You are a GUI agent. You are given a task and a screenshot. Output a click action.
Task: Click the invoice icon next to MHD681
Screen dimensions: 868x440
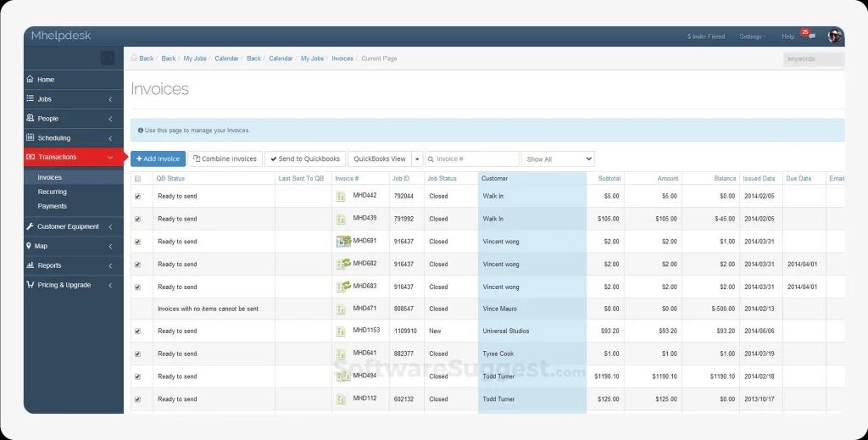coord(343,241)
